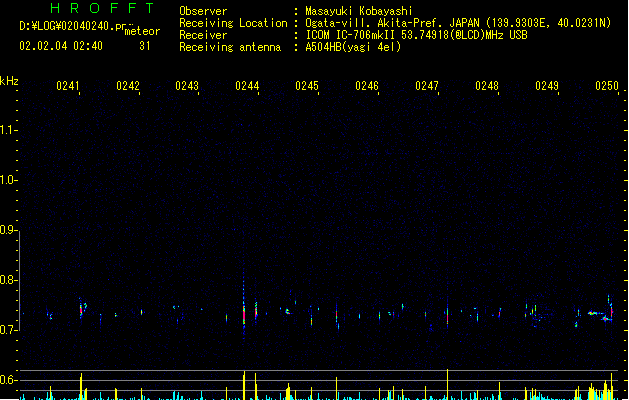
Task: Click the 0.7 kHz frequency label
Action: point(7,330)
